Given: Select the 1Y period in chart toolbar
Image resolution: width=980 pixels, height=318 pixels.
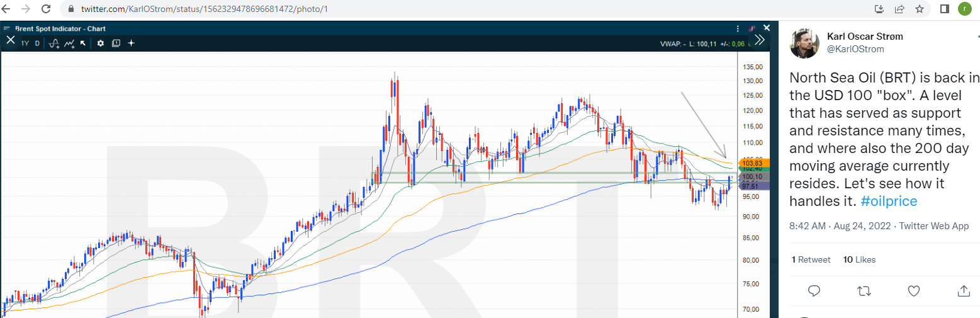Looking at the screenshot, I should tap(25, 43).
